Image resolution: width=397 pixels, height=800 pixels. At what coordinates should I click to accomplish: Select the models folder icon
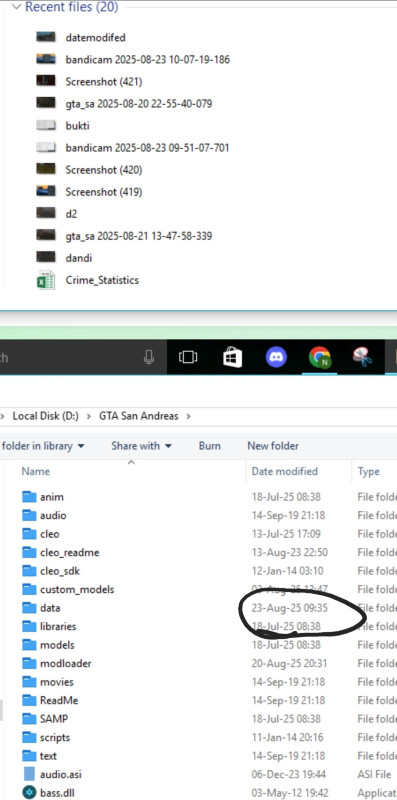[30, 645]
